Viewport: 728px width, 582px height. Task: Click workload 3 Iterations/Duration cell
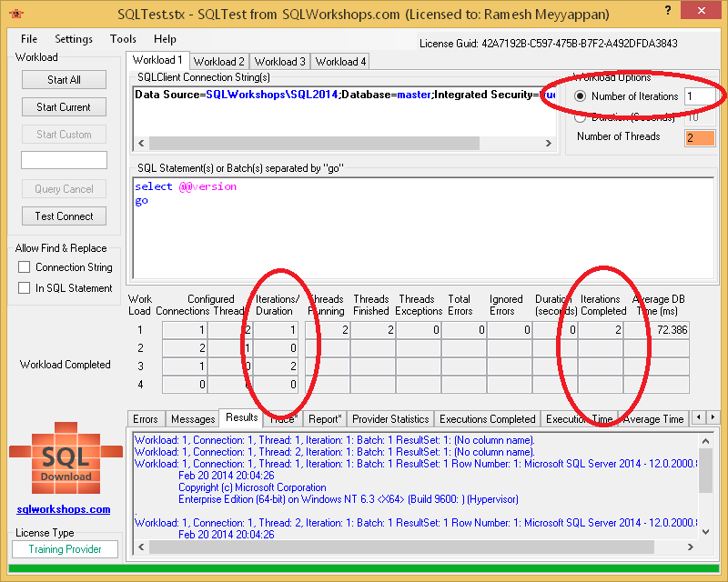[x=276, y=366]
